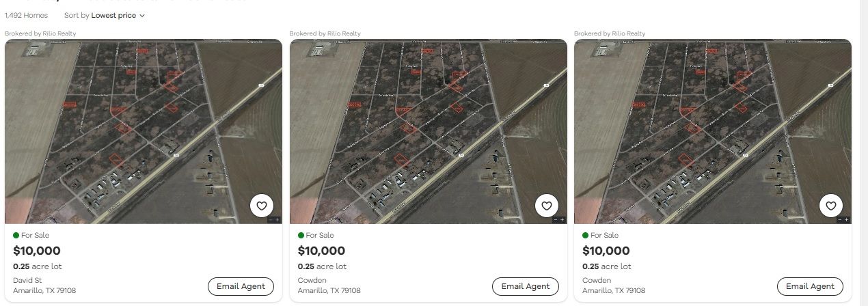The width and height of the screenshot is (868, 306).
Task: Click plus icon on David St map image
Action: pos(277,220)
